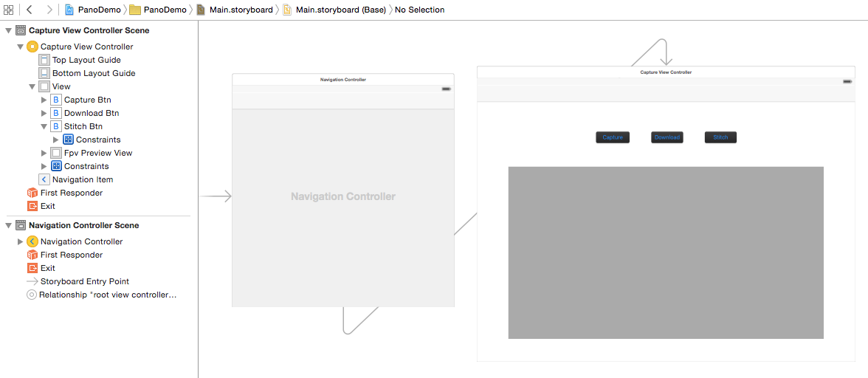The image size is (868, 378).
Task: Click the Exit icon under Capture View Controller
Action: click(x=32, y=206)
